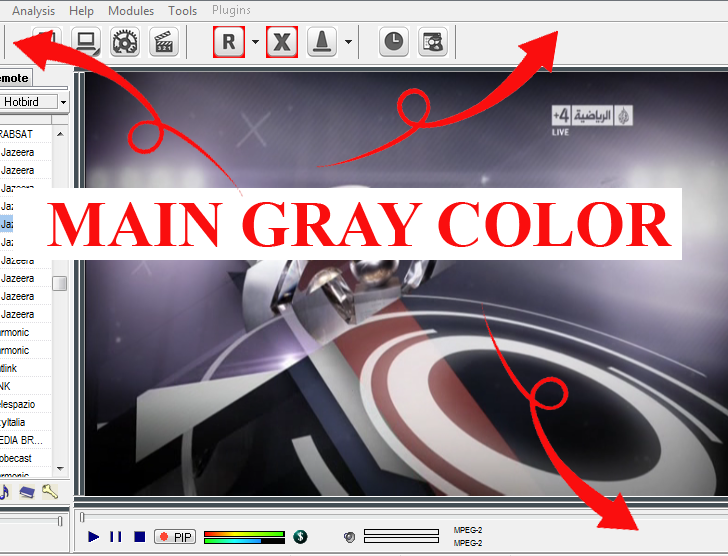Click the R record button in toolbar
The image size is (728, 556).
(x=229, y=42)
